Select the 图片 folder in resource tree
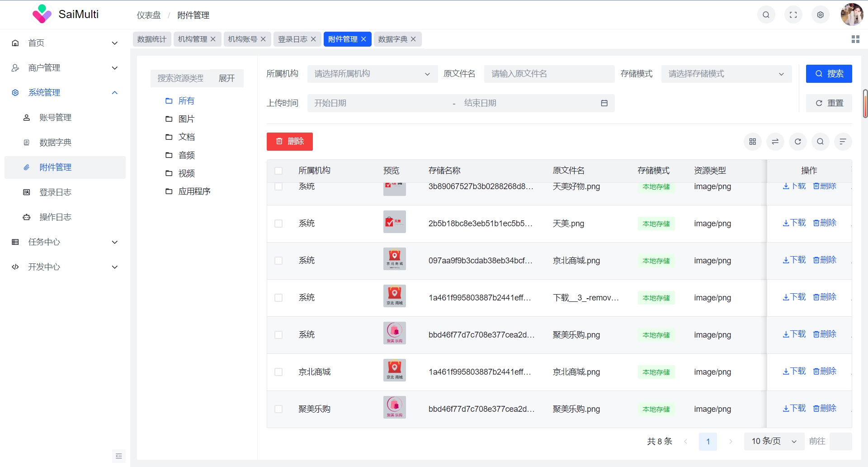This screenshot has height=467, width=868. click(x=186, y=119)
